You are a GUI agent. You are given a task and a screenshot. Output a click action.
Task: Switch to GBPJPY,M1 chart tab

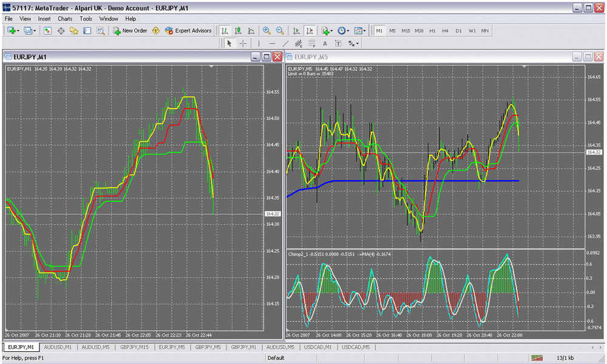244,347
